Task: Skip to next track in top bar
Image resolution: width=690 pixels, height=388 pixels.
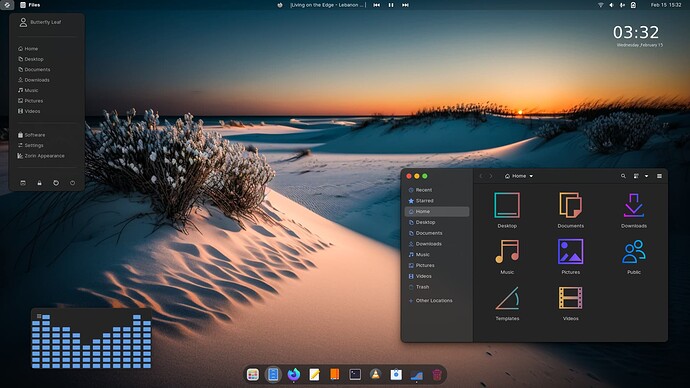Action: [x=405, y=5]
